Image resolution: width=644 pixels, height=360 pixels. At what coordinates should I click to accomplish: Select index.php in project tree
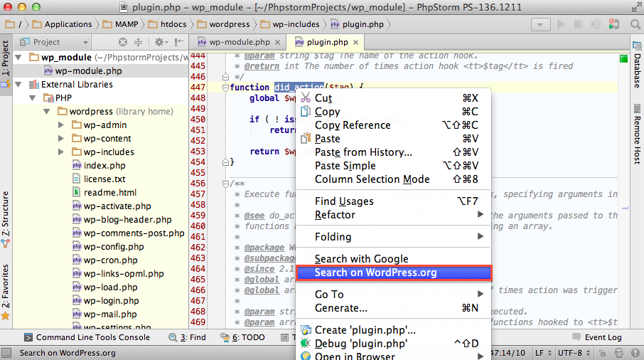[104, 166]
